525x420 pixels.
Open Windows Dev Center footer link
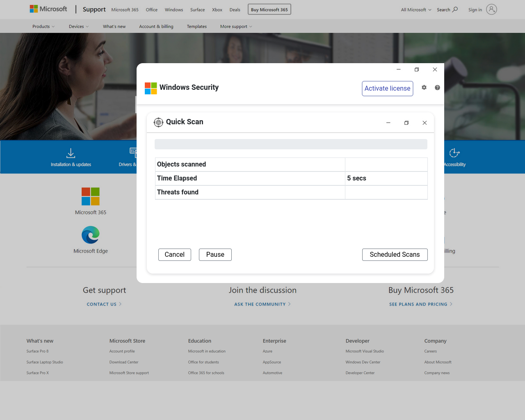click(x=363, y=362)
